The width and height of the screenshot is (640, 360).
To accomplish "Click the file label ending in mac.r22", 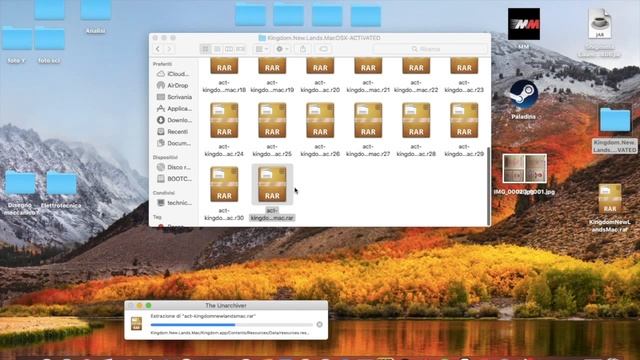I will point(416,86).
